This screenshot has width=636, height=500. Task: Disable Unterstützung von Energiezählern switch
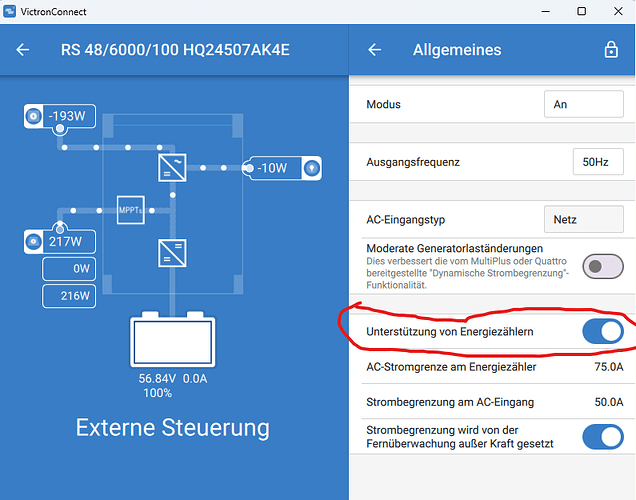(603, 332)
